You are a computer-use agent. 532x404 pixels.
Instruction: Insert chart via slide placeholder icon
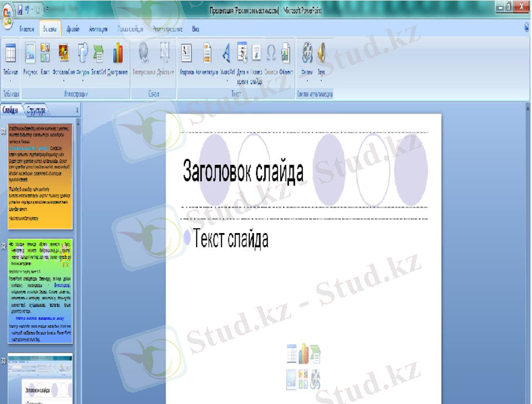pos(303,353)
